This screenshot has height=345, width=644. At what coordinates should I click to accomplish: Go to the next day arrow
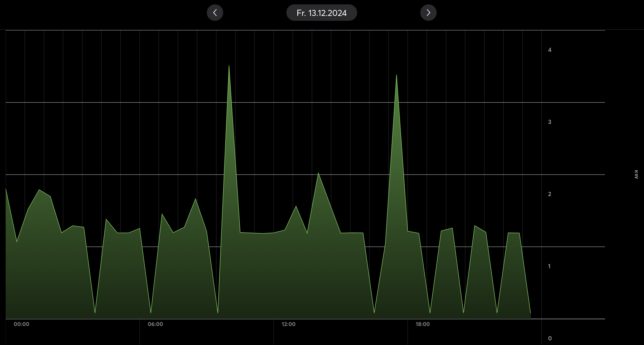(428, 13)
